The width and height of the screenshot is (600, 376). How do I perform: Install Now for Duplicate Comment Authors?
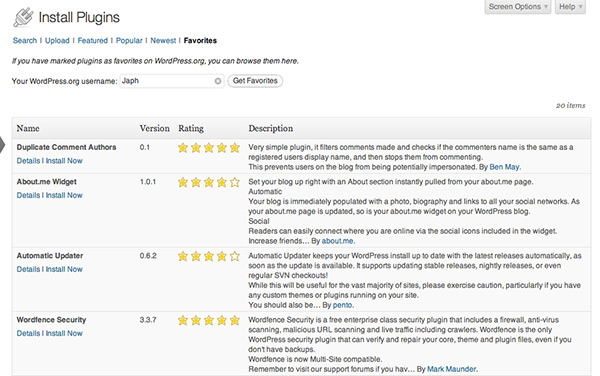(x=64, y=161)
